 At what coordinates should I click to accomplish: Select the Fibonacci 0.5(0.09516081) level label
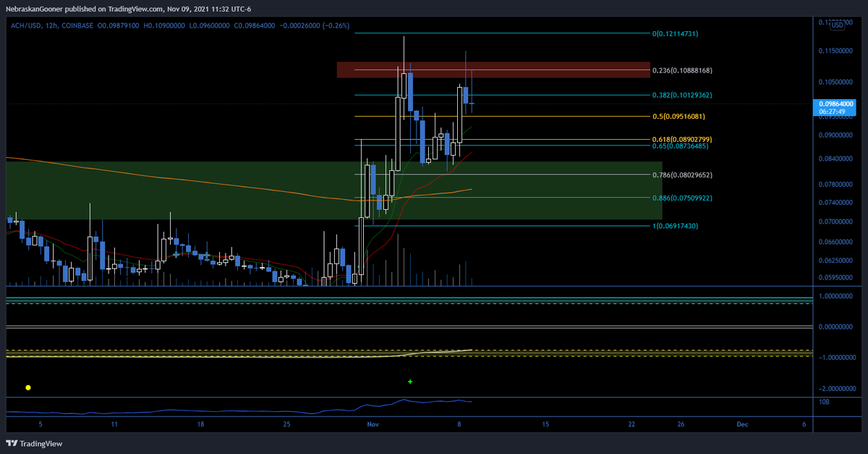click(679, 117)
